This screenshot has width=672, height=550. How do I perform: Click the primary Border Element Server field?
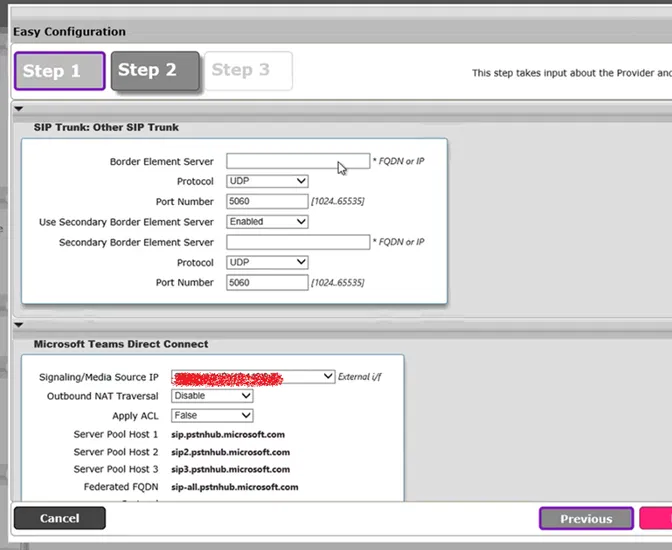(297, 161)
